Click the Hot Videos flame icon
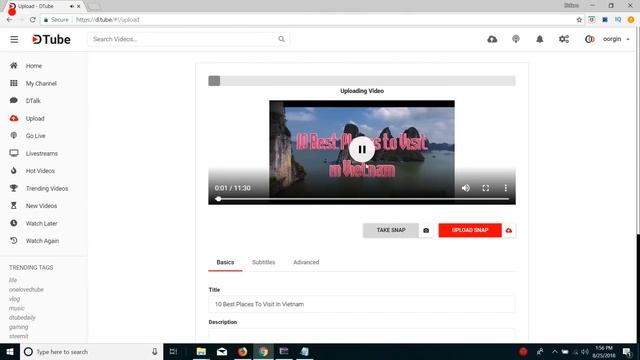The image size is (640, 360). tap(14, 171)
